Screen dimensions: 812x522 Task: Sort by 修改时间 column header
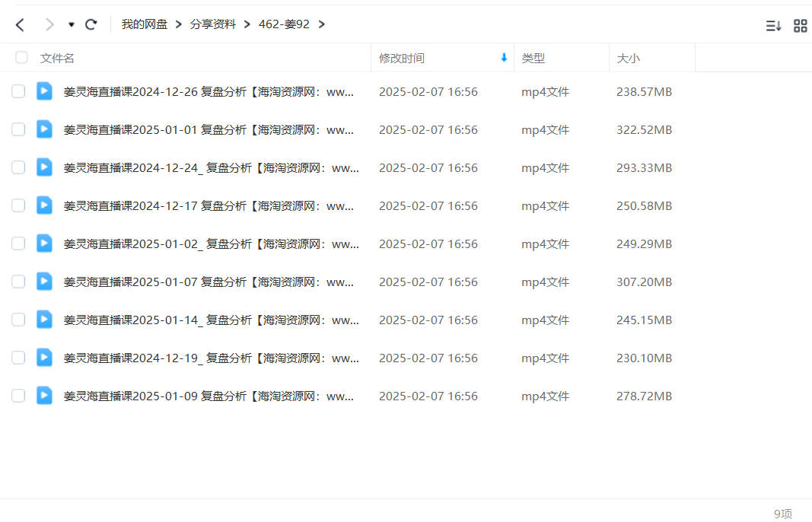(402, 58)
